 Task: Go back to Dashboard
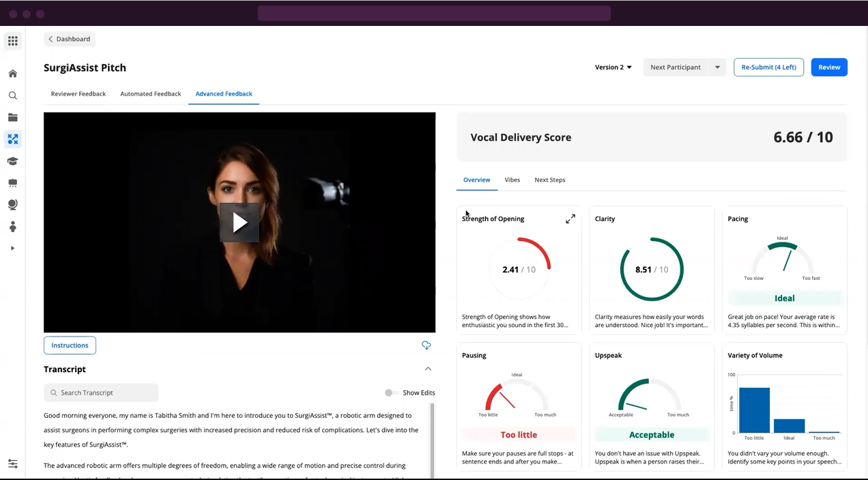[70, 39]
